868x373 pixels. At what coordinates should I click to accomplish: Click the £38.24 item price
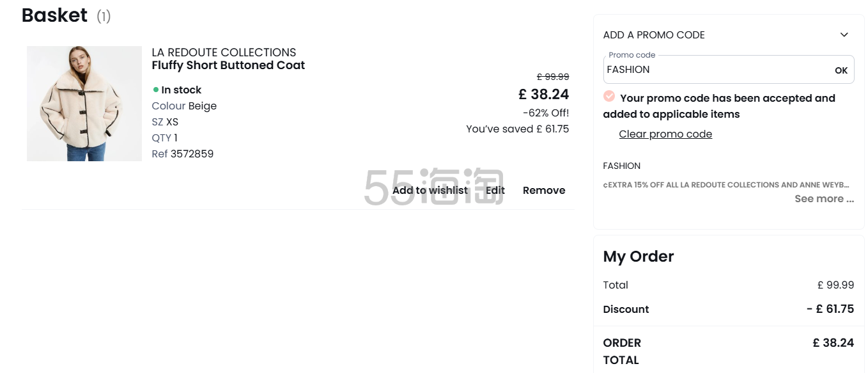[543, 95]
